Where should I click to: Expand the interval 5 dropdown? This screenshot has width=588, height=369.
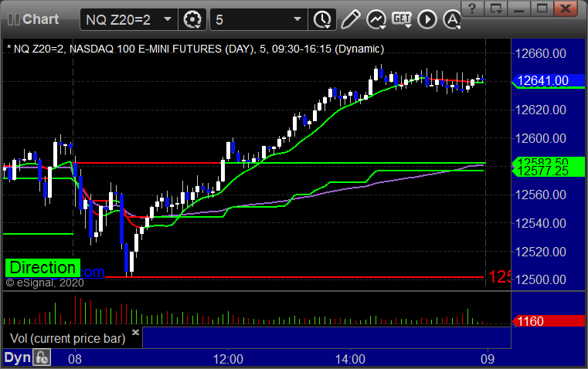pos(297,19)
